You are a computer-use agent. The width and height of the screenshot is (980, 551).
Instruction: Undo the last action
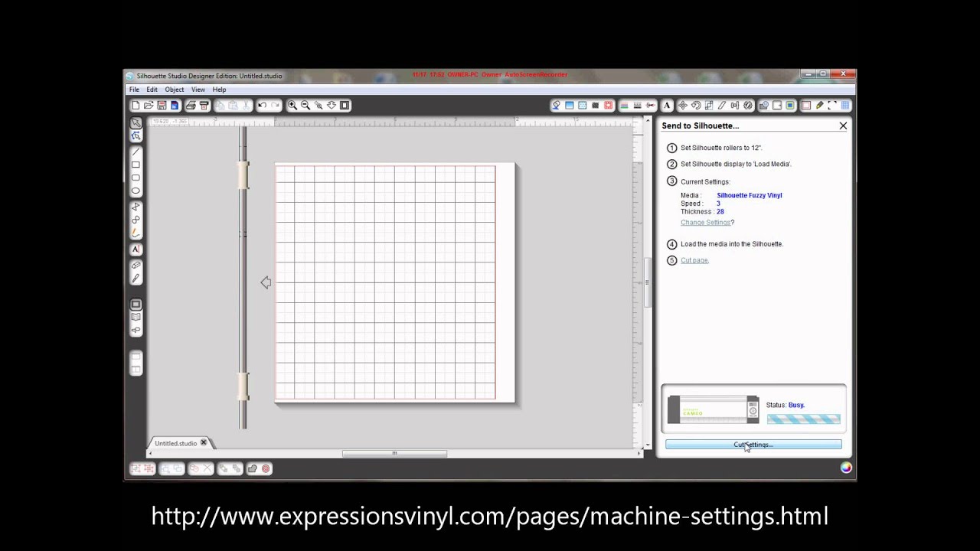click(x=262, y=106)
